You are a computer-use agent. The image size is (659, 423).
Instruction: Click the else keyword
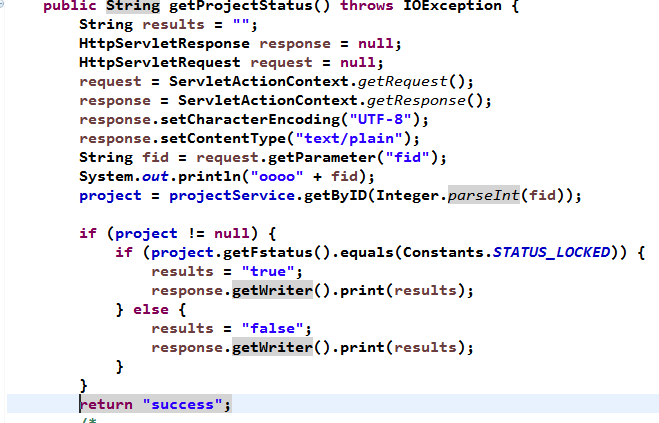tap(150, 310)
